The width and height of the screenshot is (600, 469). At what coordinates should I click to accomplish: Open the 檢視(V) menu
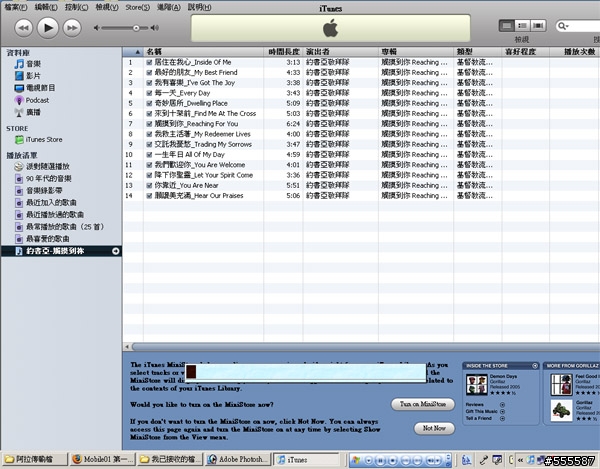[x=107, y=7]
